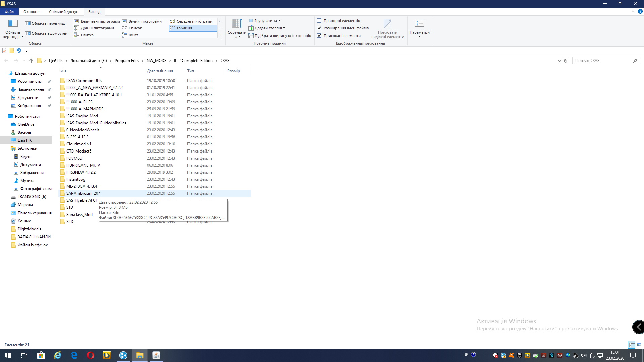The width and height of the screenshot is (644, 362).
Task: Click the search box for #SAS
Action: coord(602,61)
